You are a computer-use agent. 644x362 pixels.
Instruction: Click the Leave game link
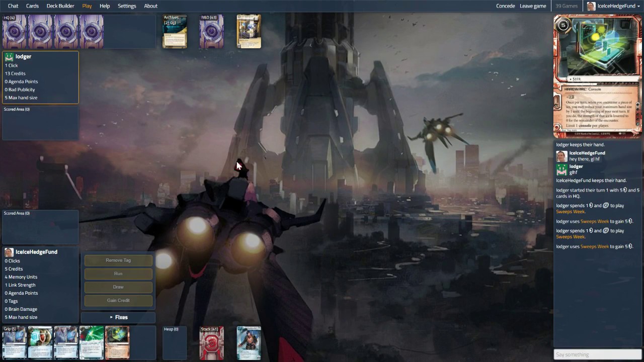[x=533, y=6]
